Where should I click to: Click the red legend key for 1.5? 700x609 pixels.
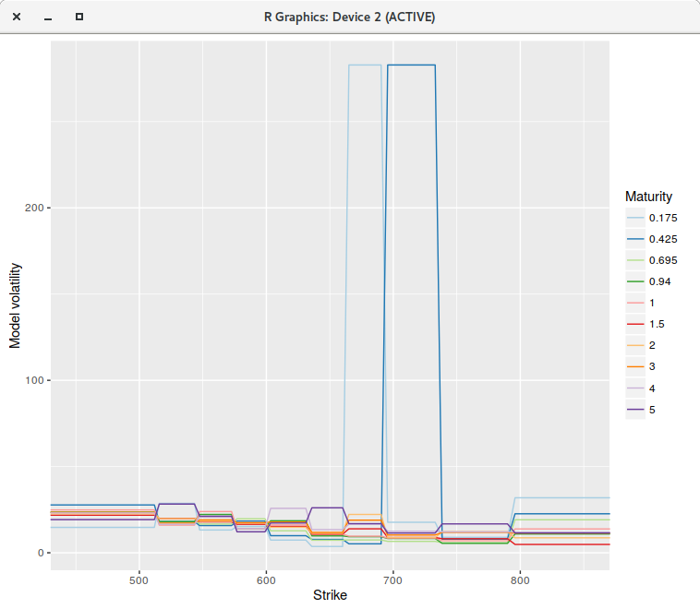pos(635,324)
